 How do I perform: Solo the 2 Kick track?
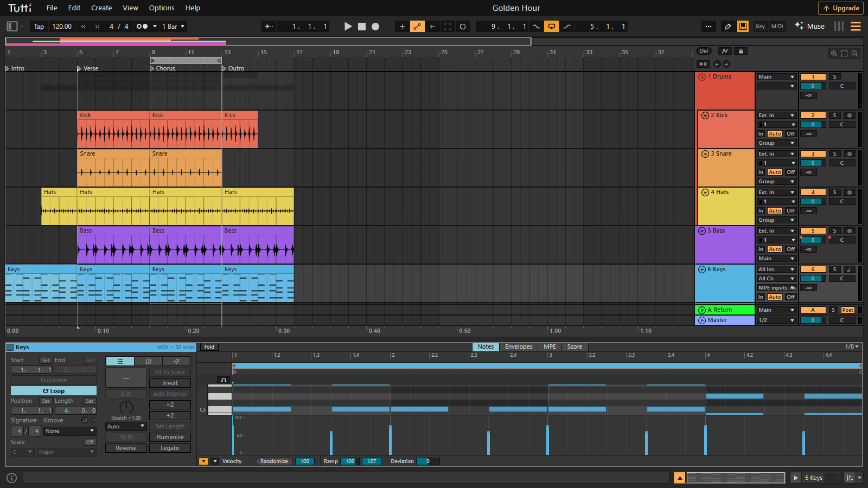tap(835, 115)
